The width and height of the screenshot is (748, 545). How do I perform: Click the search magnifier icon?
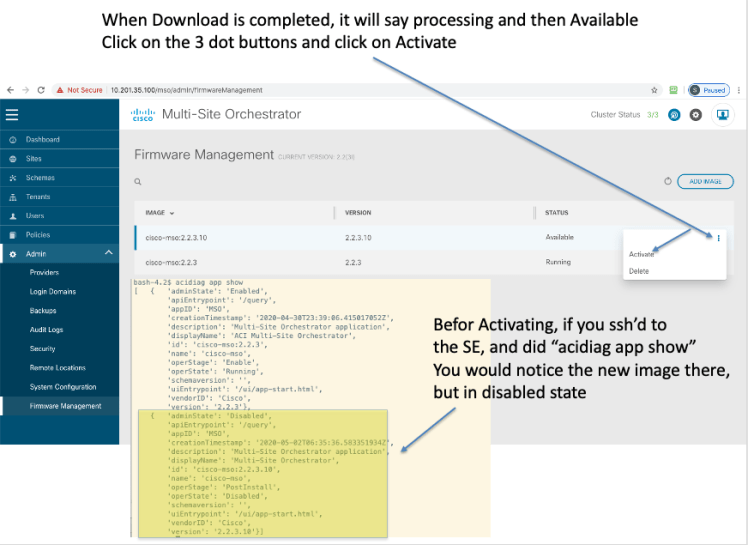tap(138, 181)
